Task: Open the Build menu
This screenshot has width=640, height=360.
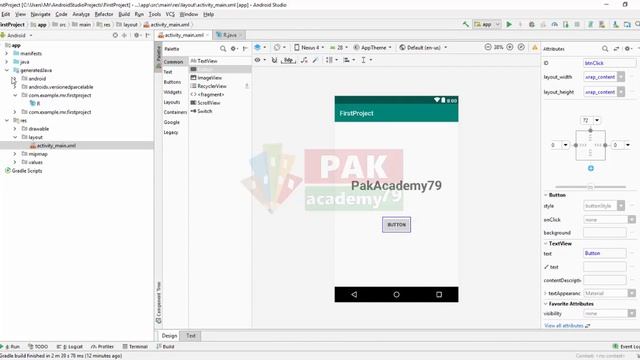Action: 124,14
